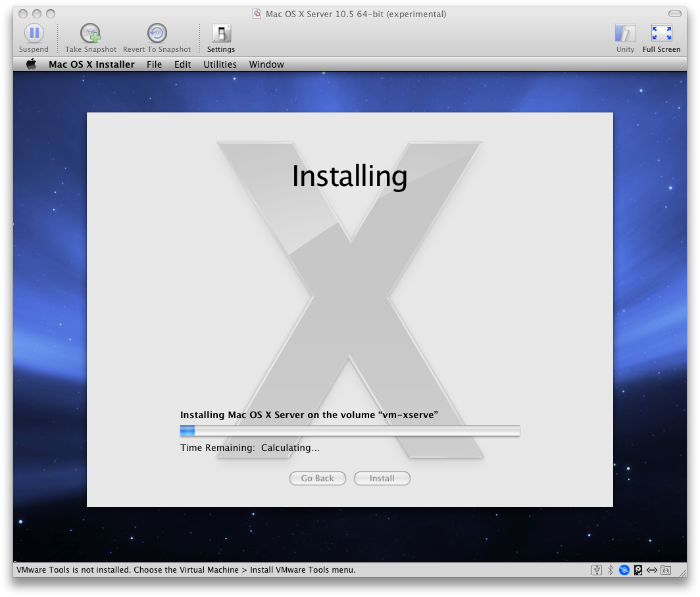Image resolution: width=700 pixels, height=597 pixels.
Task: Close the VMware window with the first title bar button
Action: 23,14
